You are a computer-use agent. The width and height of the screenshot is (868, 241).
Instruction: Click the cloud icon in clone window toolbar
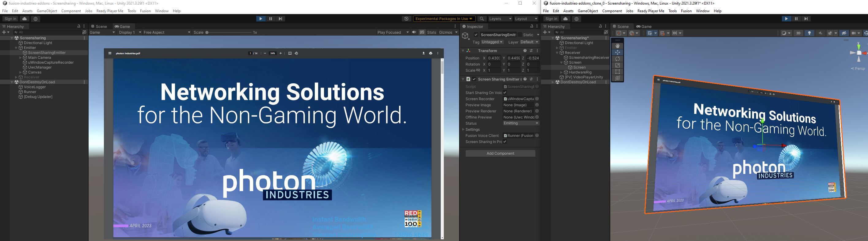click(565, 19)
